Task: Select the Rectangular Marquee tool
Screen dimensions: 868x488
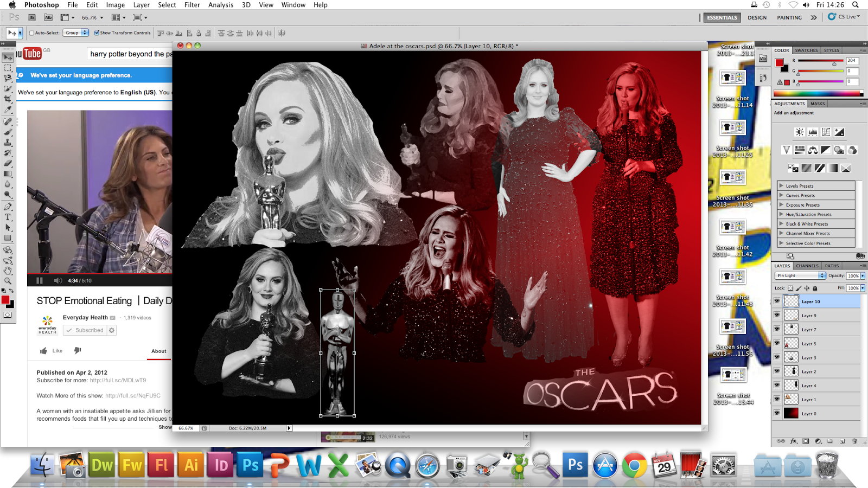Action: (8, 68)
